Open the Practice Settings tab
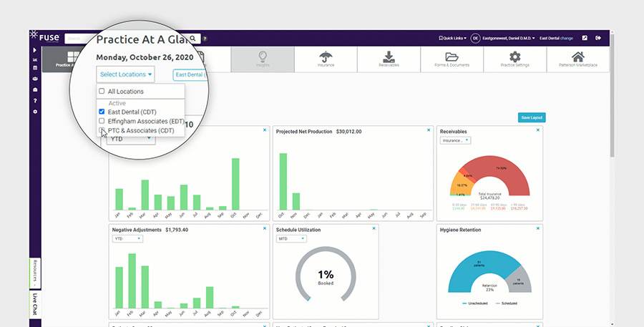 [515, 59]
